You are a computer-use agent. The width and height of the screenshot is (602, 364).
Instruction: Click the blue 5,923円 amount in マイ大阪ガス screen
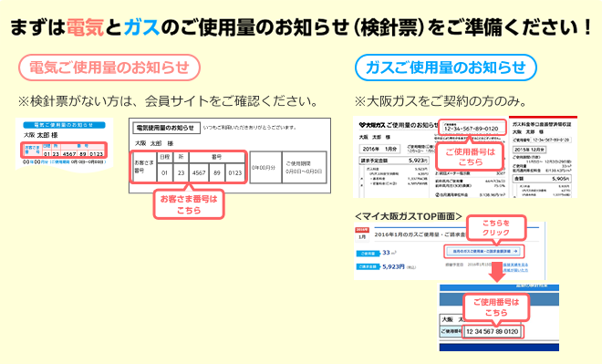393,266
